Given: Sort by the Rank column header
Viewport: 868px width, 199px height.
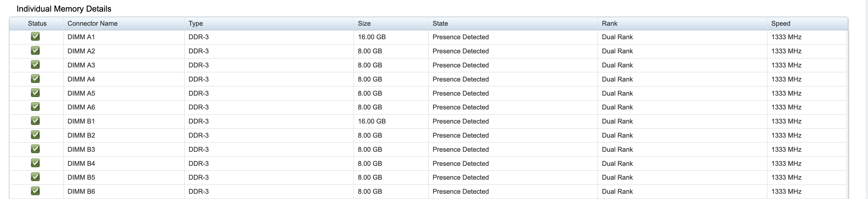Looking at the screenshot, I should (610, 23).
